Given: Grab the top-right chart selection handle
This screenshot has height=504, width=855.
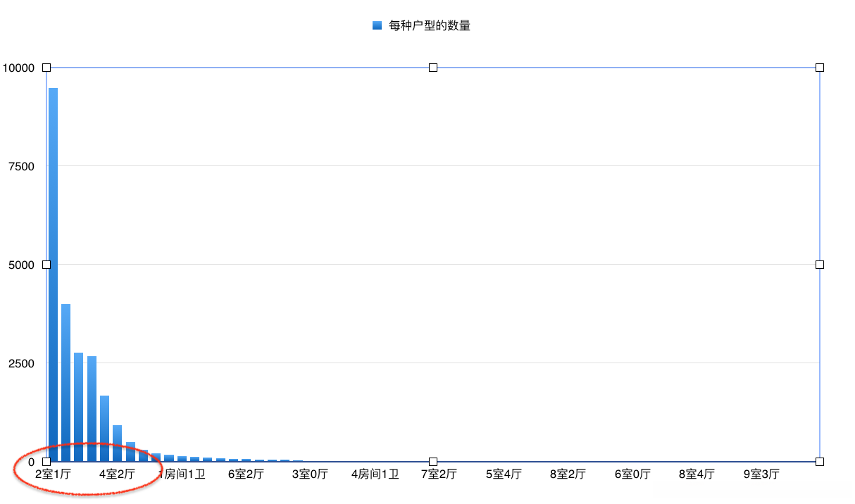Looking at the screenshot, I should [820, 68].
